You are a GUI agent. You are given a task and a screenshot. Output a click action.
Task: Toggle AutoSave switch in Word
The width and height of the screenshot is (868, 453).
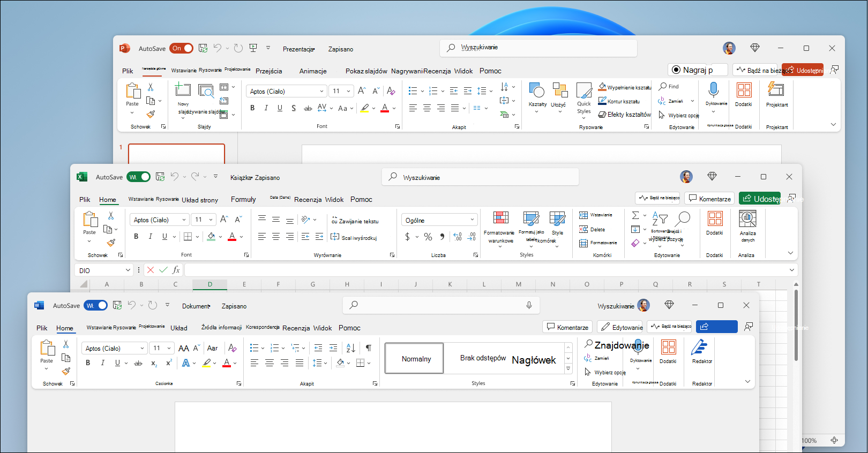(95, 305)
